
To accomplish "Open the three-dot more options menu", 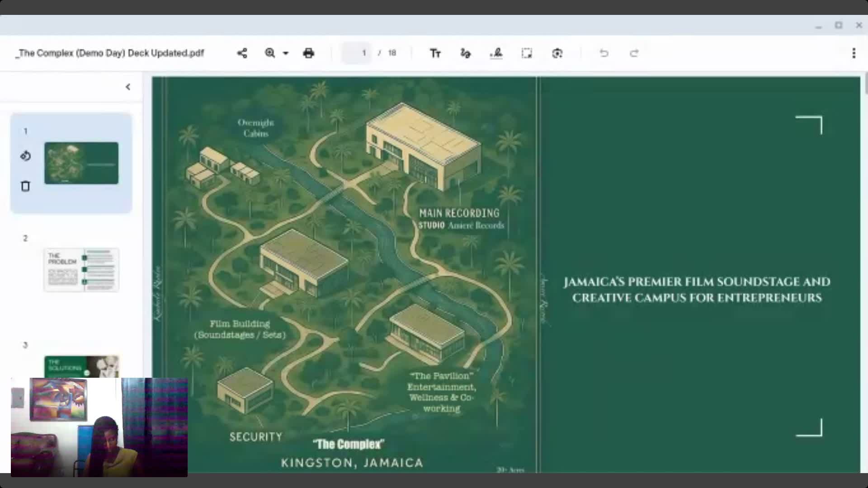I will pyautogui.click(x=854, y=53).
